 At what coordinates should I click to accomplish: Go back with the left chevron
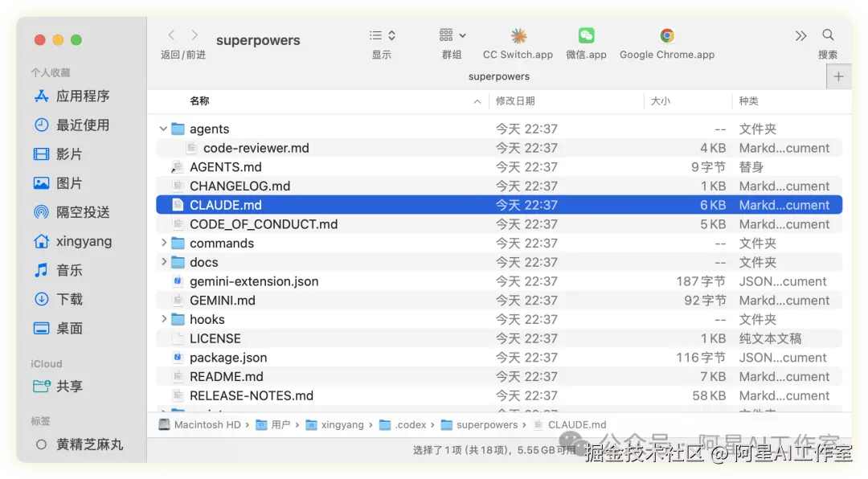pyautogui.click(x=172, y=35)
